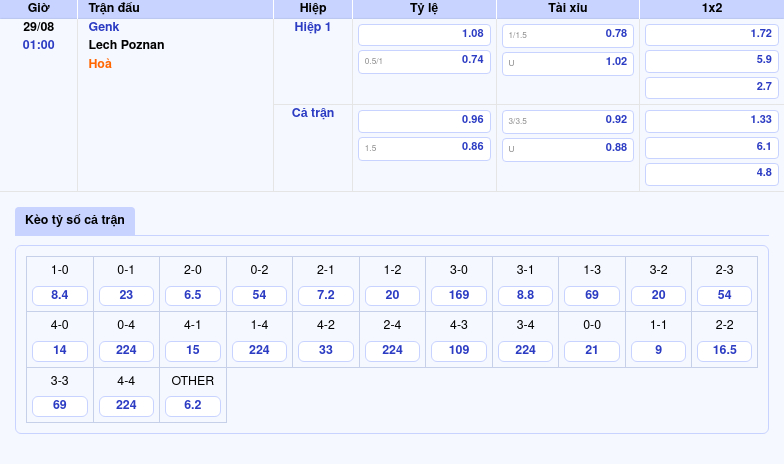This screenshot has height=464, width=784.
Task: Choose full-match 1x2 odds 1.33
Action: coord(711,120)
